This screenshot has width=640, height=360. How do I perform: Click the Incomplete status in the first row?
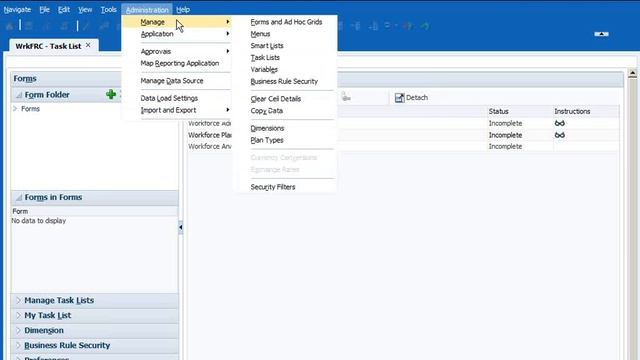[505, 123]
